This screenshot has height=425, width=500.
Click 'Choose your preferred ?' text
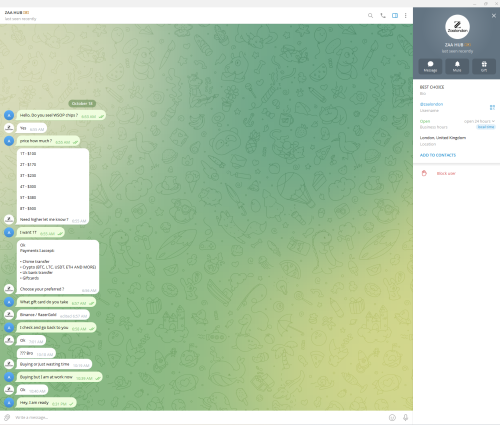[x=42, y=289]
